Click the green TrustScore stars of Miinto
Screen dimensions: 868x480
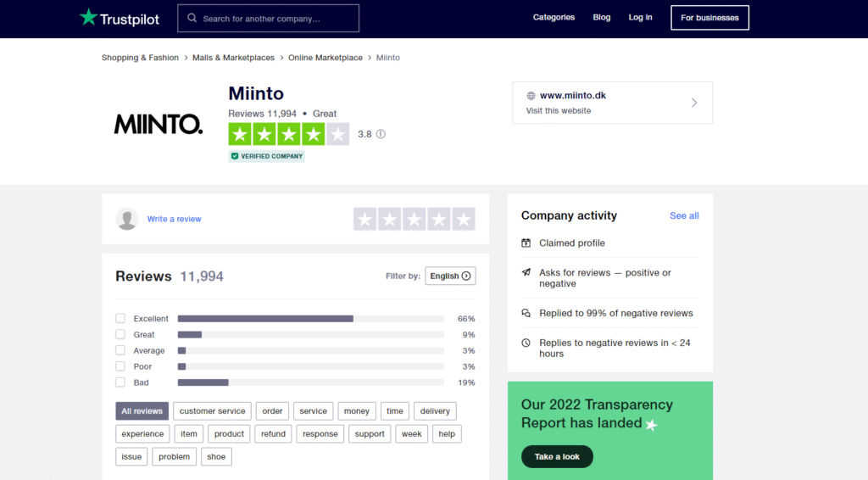pos(289,134)
